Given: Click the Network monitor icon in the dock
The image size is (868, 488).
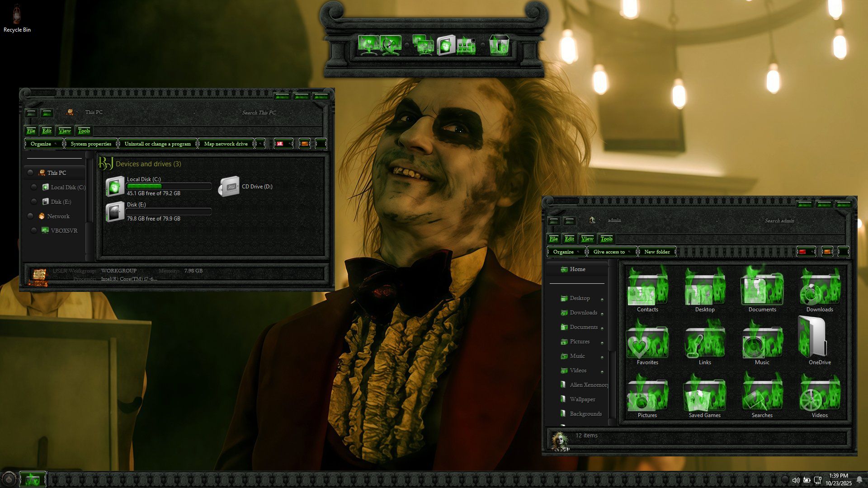Looking at the screenshot, I should click(x=391, y=45).
